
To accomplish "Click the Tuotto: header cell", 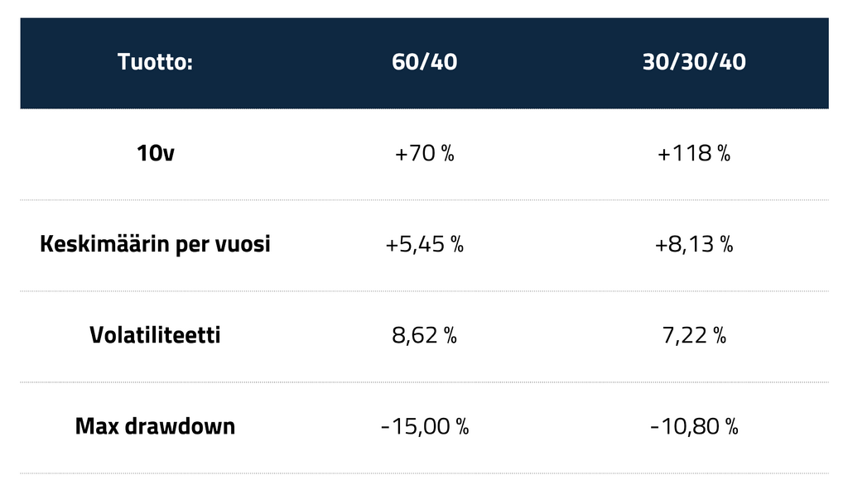I will pyautogui.click(x=155, y=63).
